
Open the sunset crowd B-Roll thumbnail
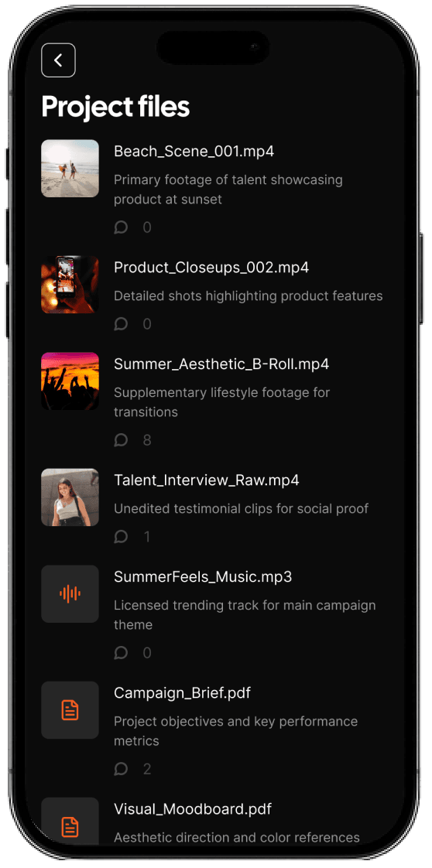[70, 381]
